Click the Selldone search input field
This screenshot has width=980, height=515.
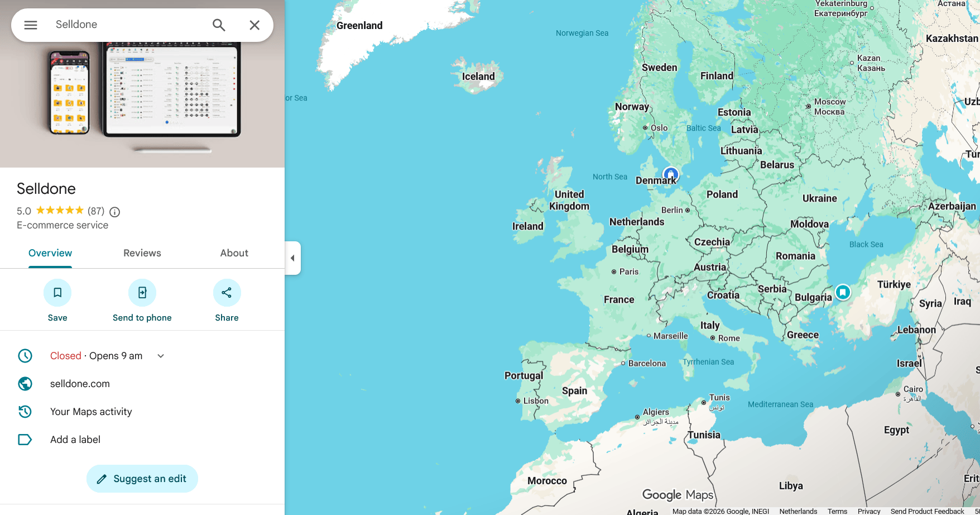128,25
